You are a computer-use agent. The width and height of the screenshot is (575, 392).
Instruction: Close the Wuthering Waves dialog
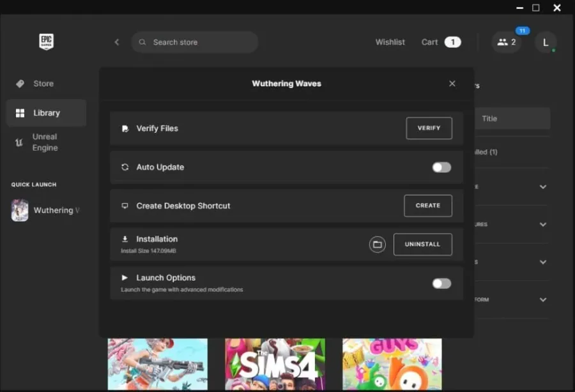tap(452, 84)
